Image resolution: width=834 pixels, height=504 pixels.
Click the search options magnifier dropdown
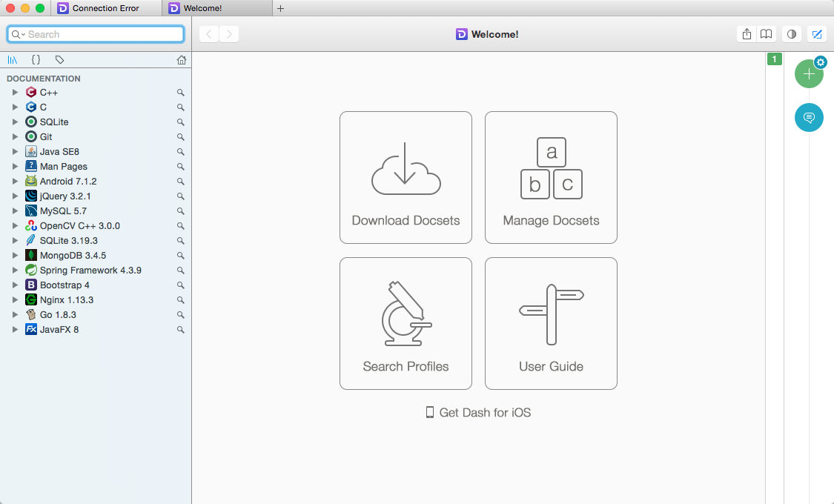[18, 35]
